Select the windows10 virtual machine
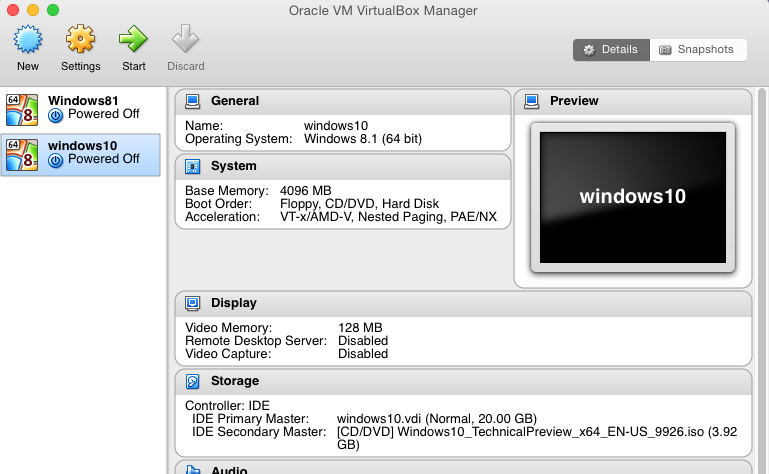The width and height of the screenshot is (769, 474). pyautogui.click(x=82, y=153)
